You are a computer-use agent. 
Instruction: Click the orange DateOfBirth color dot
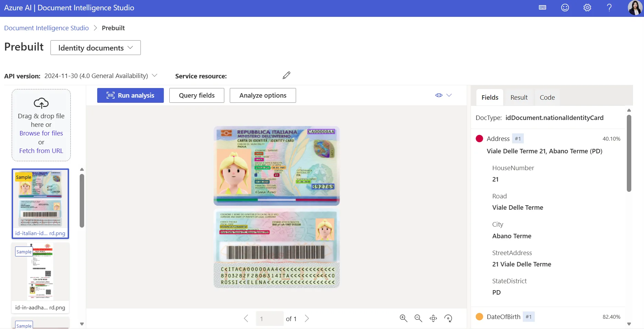(x=479, y=317)
